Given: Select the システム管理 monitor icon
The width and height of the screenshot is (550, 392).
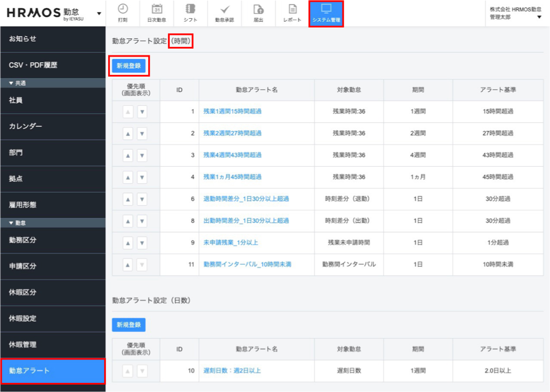Looking at the screenshot, I should [x=326, y=9].
